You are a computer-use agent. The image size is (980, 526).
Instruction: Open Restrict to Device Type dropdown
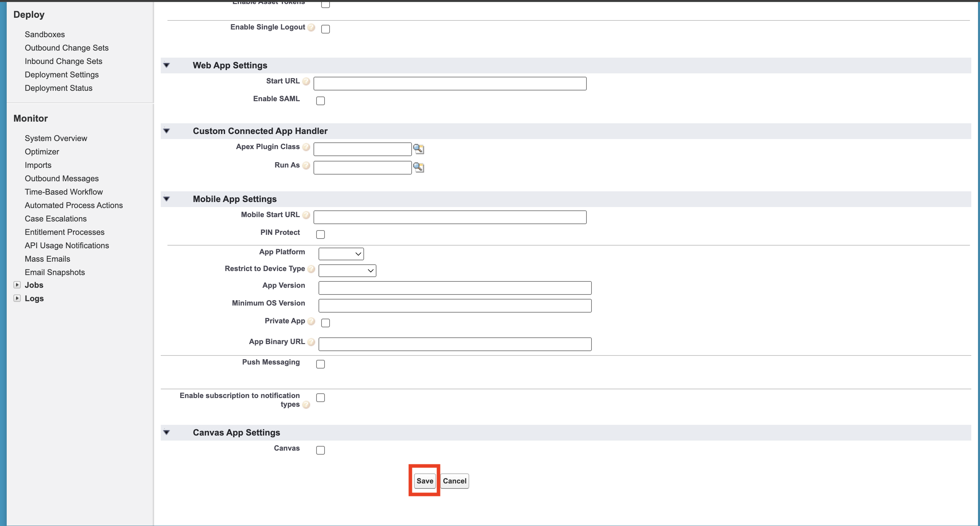tap(347, 271)
